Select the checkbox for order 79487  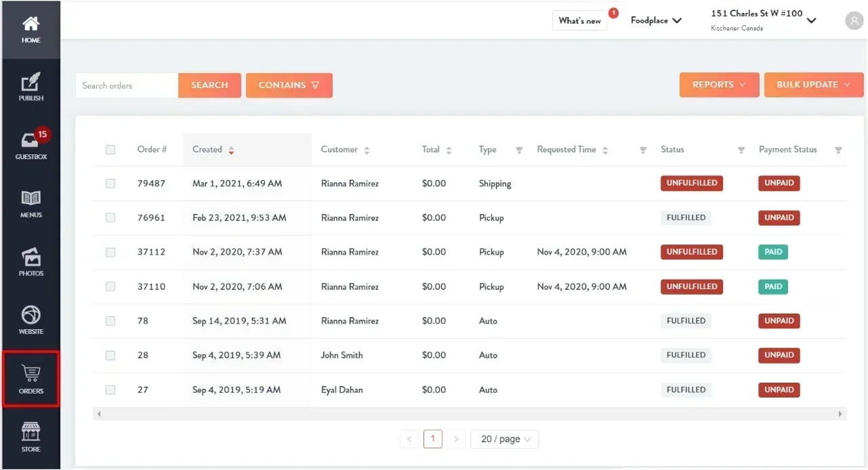click(110, 184)
